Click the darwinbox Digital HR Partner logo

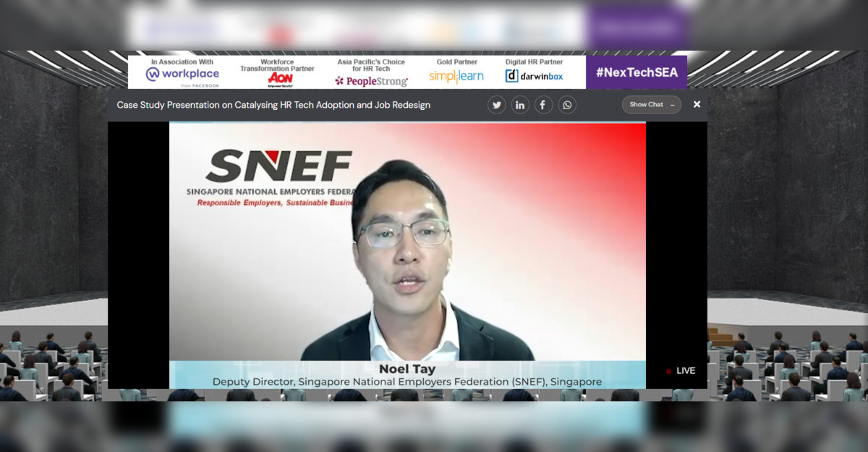(534, 76)
